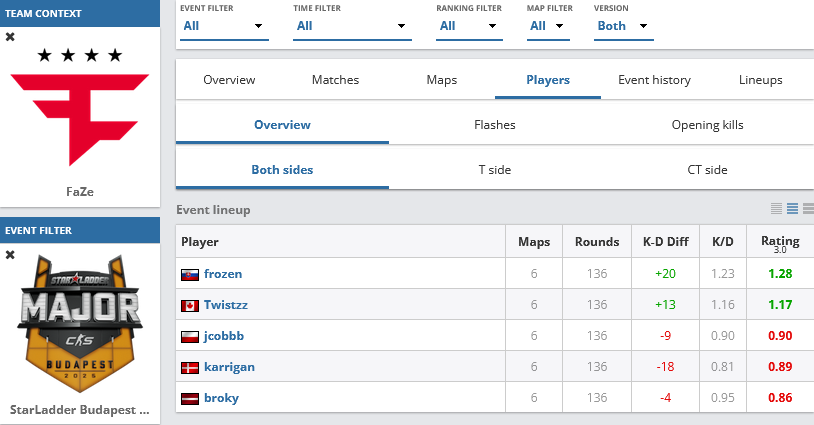
Task: Click the Latvia flag next to broky
Action: (x=189, y=399)
